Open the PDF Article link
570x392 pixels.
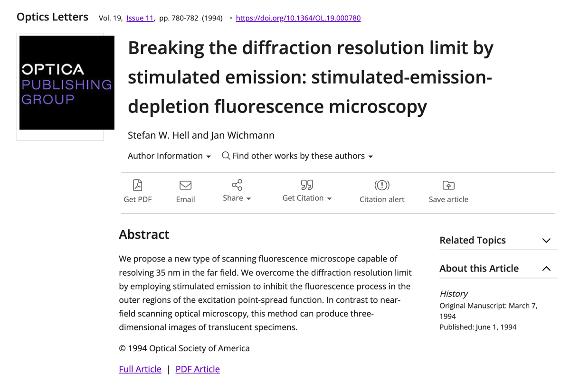pos(198,369)
